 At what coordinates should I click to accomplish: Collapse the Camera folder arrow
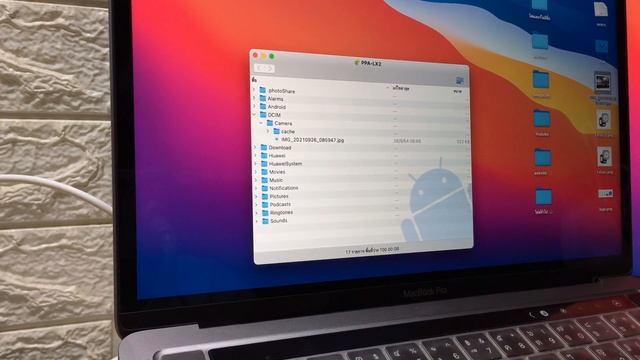(x=261, y=123)
